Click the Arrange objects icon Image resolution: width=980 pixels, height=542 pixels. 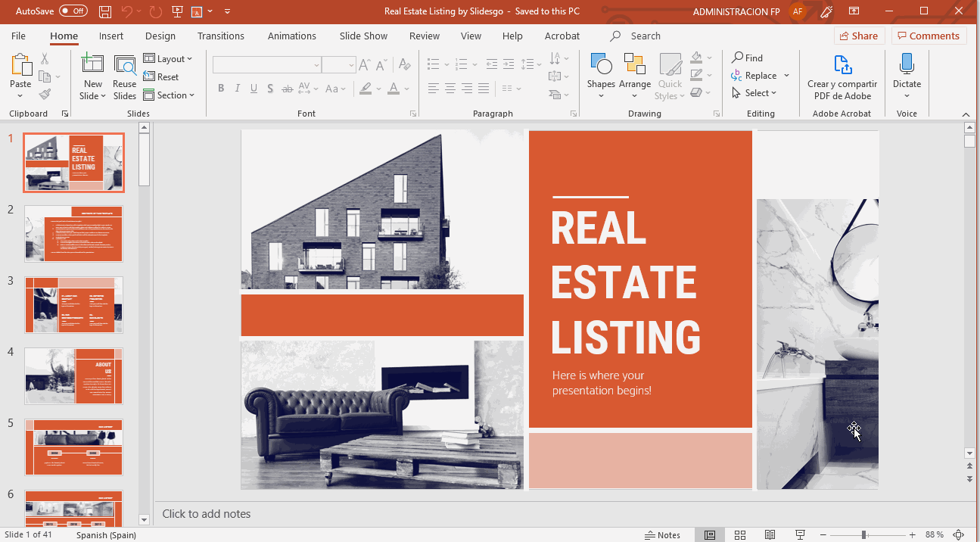point(634,75)
